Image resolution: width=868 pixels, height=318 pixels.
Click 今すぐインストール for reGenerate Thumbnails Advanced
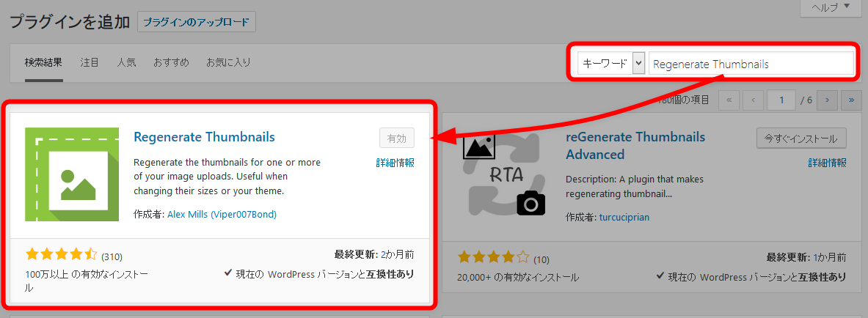[801, 138]
